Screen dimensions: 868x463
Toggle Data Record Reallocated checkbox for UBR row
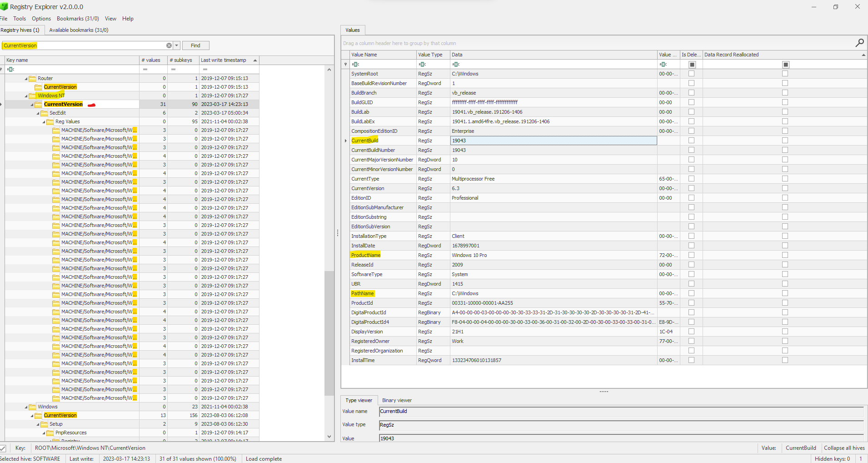click(x=785, y=284)
